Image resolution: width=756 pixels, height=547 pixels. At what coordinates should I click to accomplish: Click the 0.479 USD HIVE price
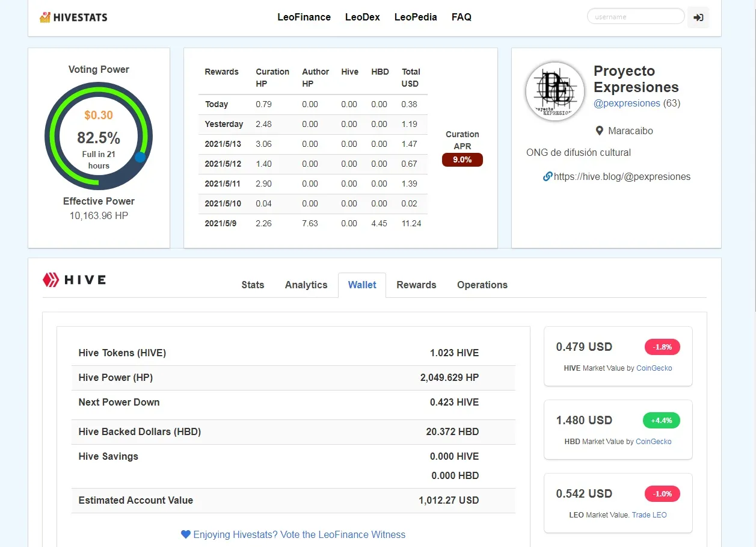pyautogui.click(x=584, y=347)
